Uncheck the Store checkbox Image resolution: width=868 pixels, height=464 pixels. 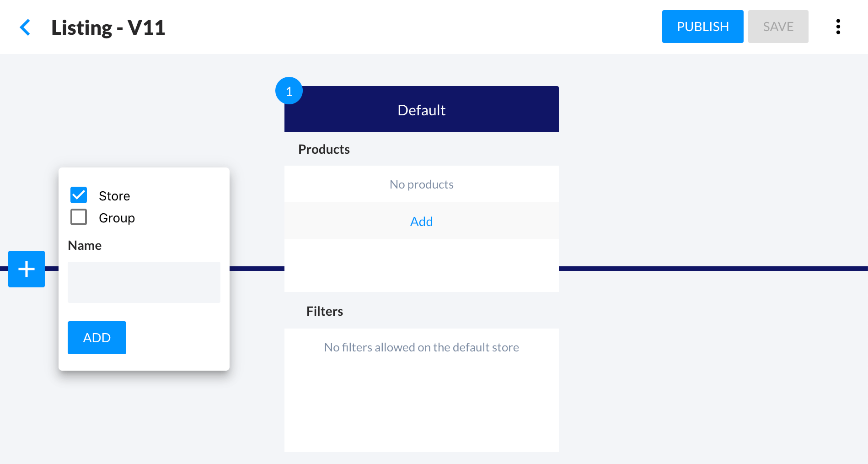(x=79, y=195)
